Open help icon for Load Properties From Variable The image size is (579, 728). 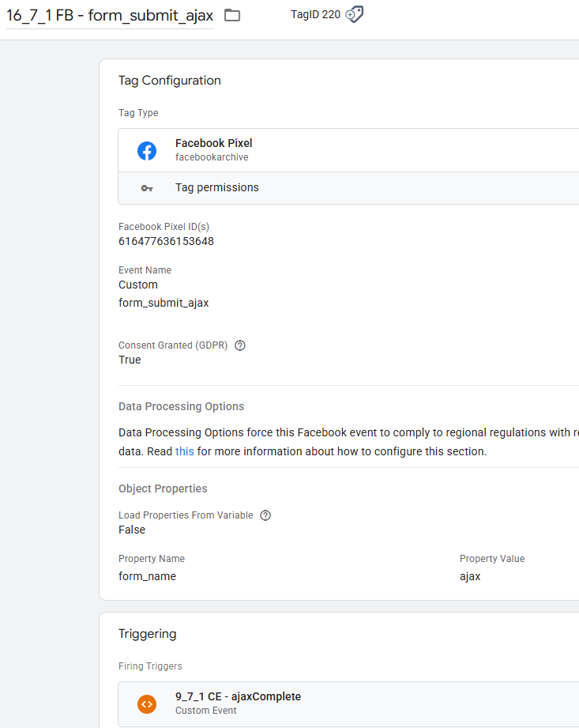click(265, 515)
